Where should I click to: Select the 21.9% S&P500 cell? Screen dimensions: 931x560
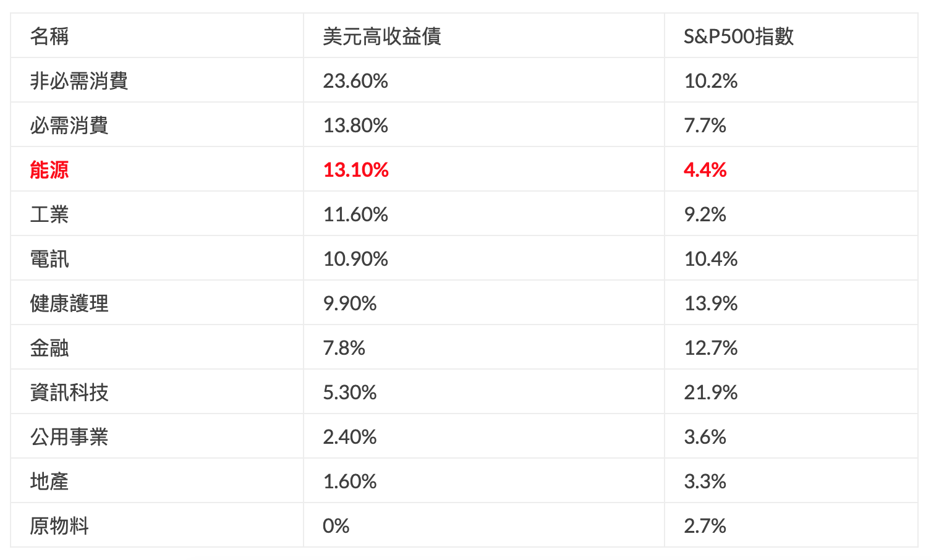(711, 392)
